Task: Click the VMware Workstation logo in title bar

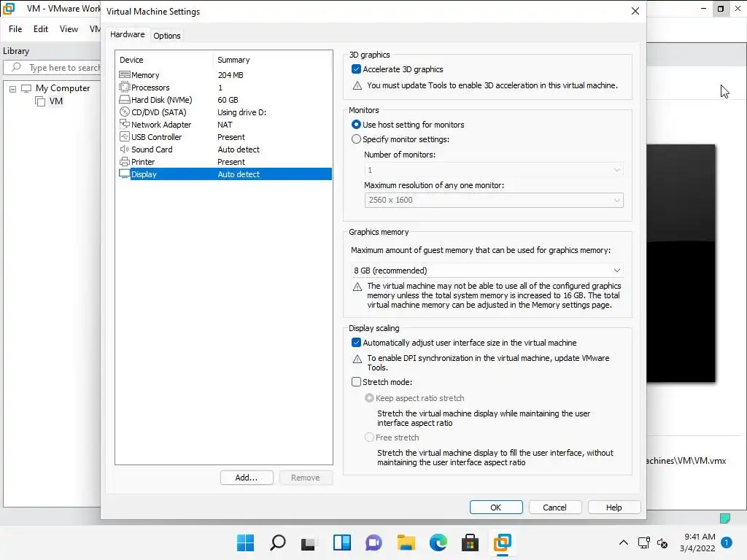Action: pos(9,9)
